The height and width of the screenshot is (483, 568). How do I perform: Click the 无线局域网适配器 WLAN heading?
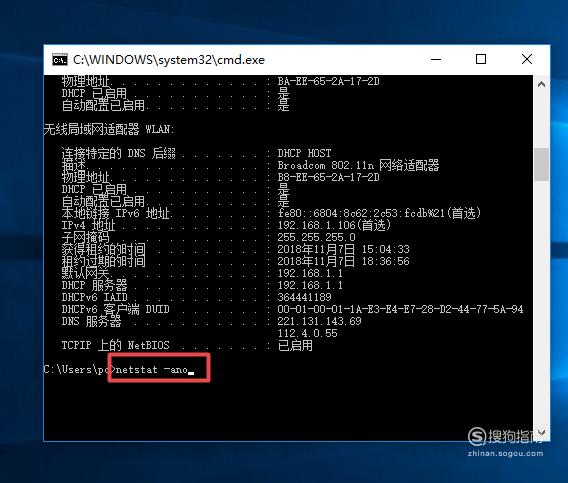109,129
